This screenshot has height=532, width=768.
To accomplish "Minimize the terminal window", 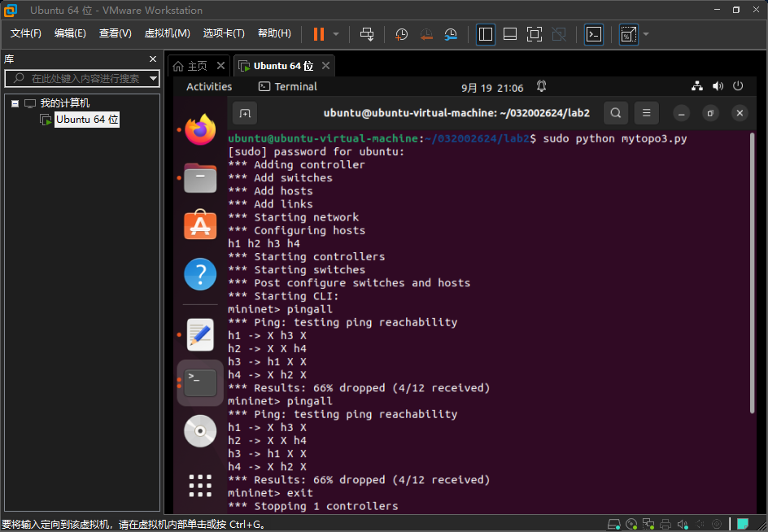I will (x=681, y=113).
